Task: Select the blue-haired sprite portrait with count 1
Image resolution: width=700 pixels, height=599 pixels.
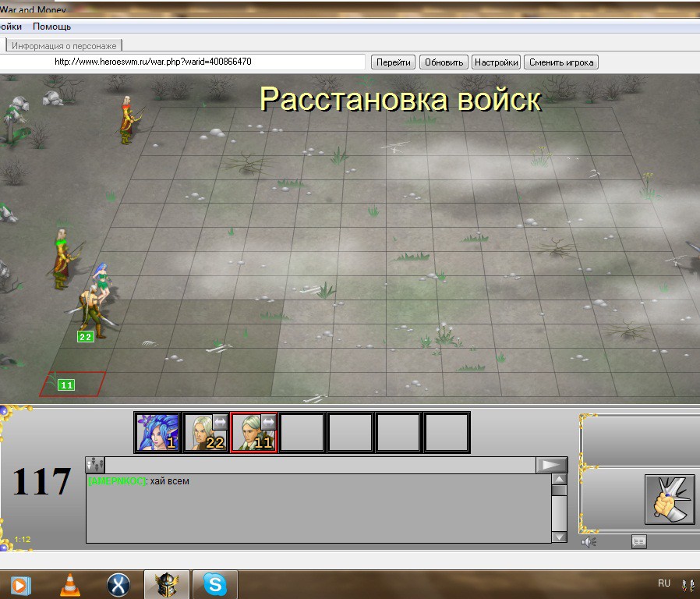Action: 157,432
